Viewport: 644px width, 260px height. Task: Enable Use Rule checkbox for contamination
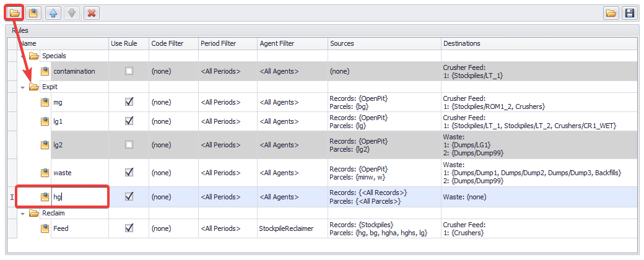pyautogui.click(x=129, y=71)
